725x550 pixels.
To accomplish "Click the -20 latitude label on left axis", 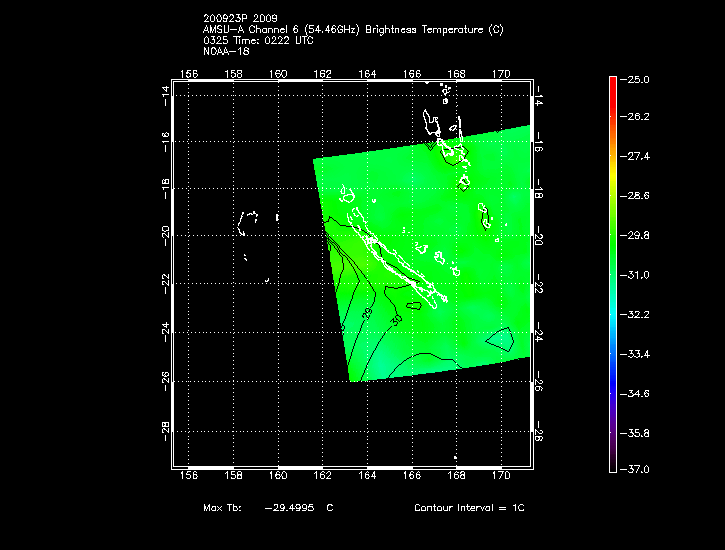I will point(165,235).
